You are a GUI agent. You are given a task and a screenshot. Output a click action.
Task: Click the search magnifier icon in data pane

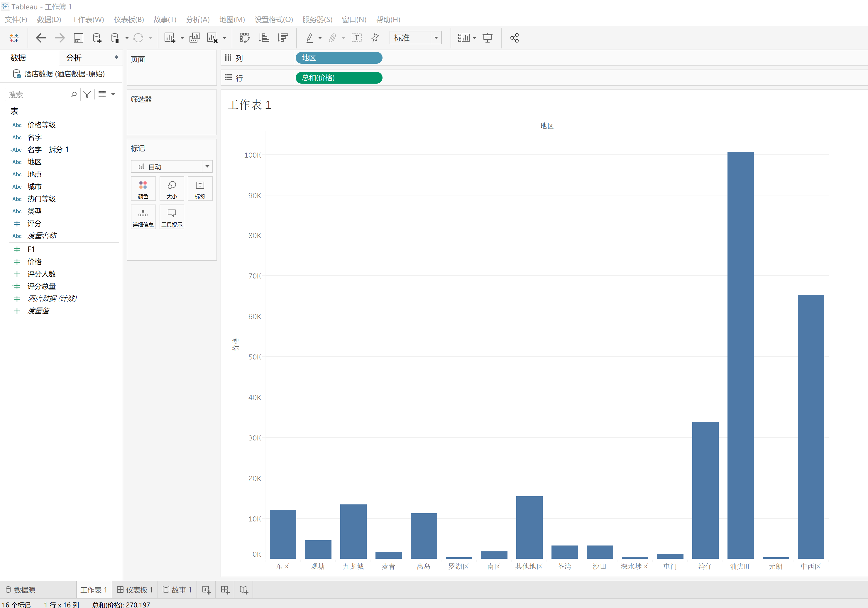74,94
